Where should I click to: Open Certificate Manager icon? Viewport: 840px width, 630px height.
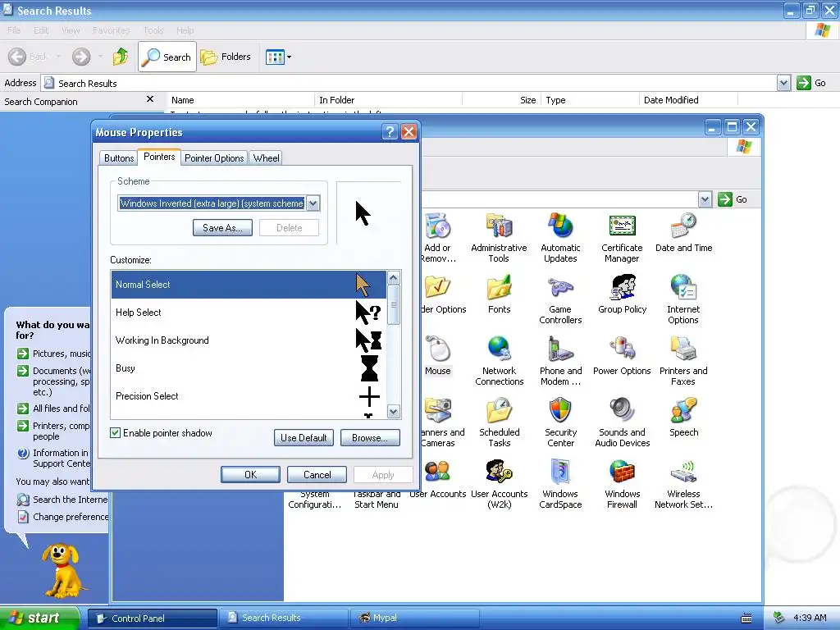(x=622, y=237)
